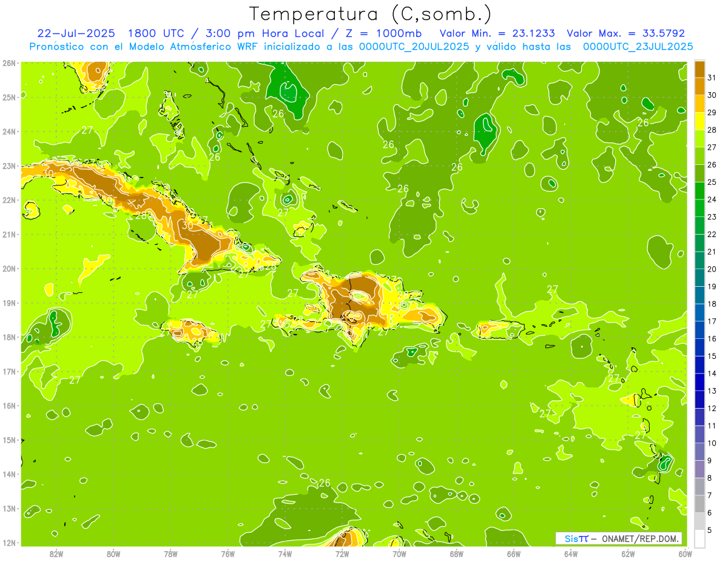Click the "82W" longitude axis label

tap(56, 554)
